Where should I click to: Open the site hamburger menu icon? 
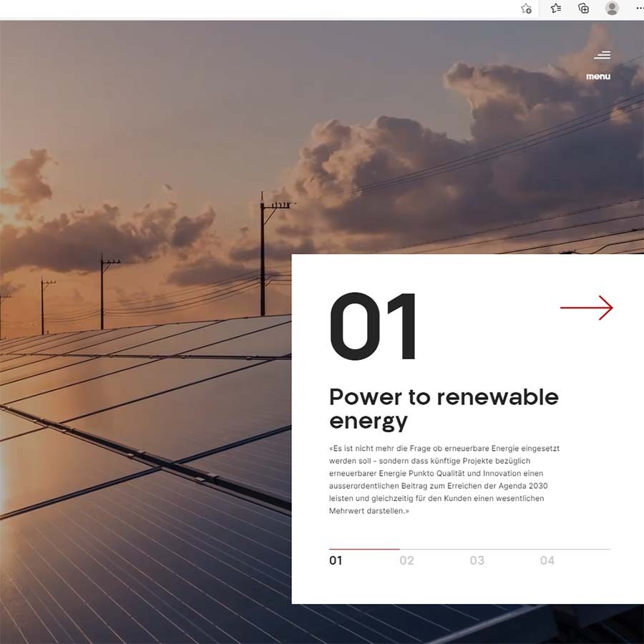(602, 55)
